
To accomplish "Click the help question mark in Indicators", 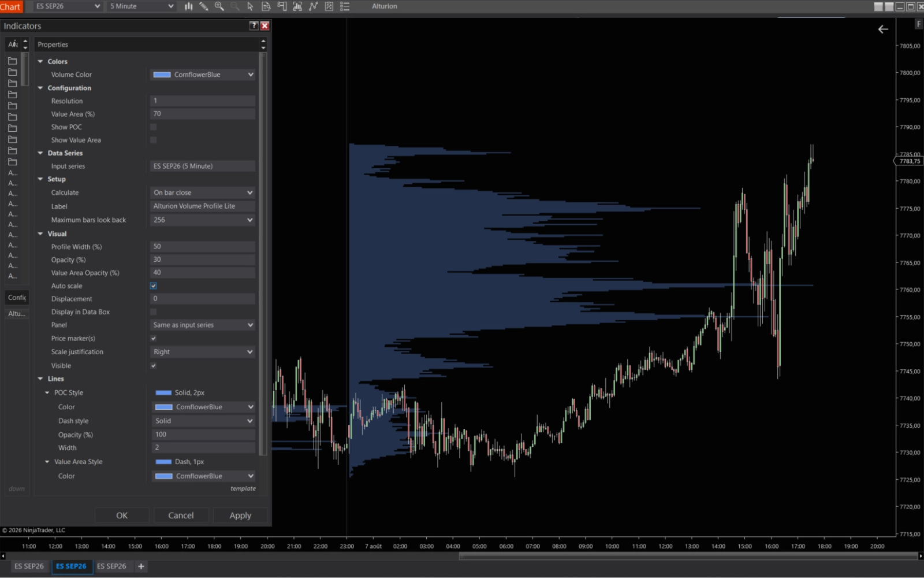I will [x=254, y=25].
